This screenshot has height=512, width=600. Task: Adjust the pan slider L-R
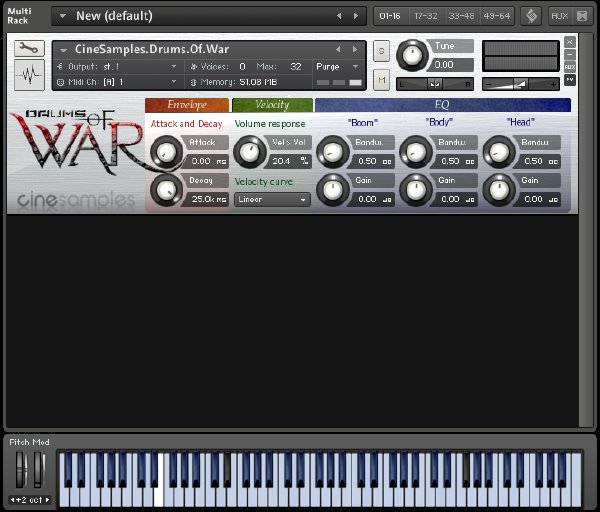coord(435,84)
